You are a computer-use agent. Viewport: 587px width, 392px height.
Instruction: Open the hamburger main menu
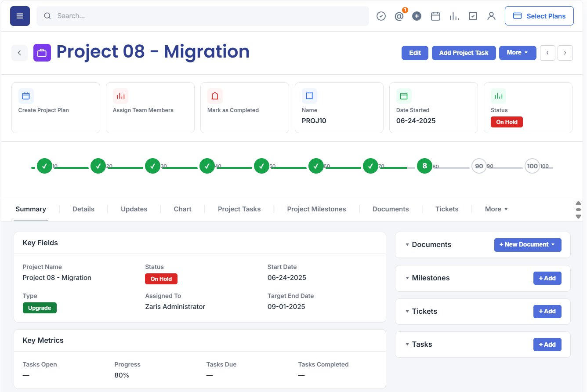tap(20, 16)
